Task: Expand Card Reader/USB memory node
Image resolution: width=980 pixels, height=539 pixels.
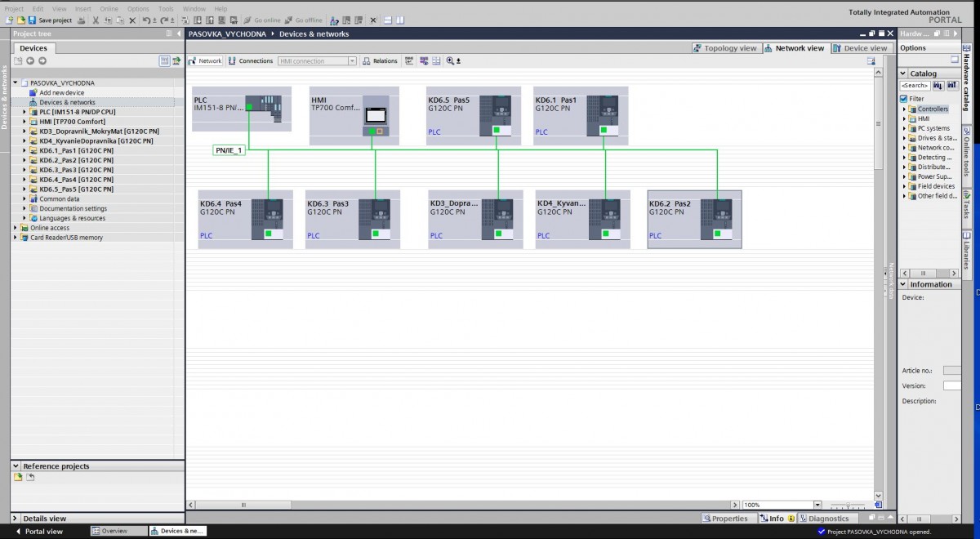Action: point(15,238)
